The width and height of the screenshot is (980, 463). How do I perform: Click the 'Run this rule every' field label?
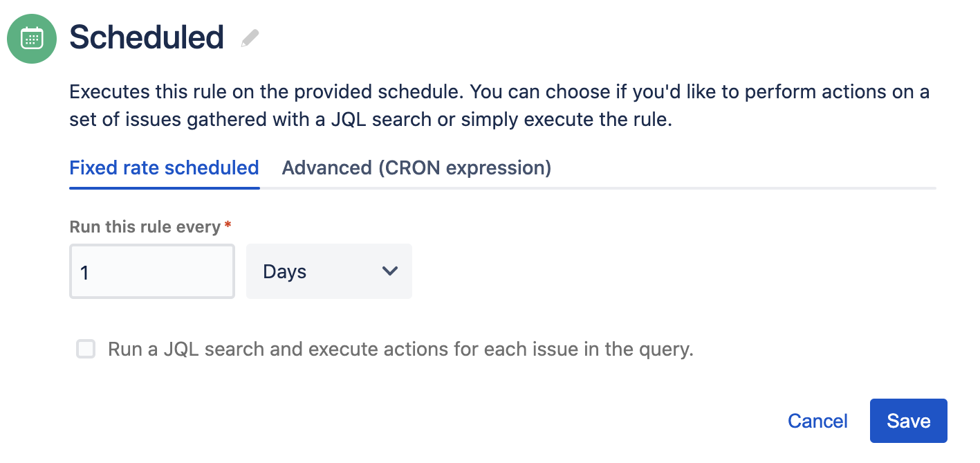coord(145,226)
